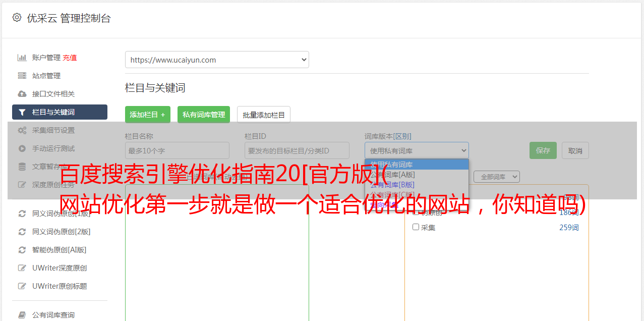Click the edit icon for UWriter深度原创
Screen dimensions: 644x321
pyautogui.click(x=22, y=268)
